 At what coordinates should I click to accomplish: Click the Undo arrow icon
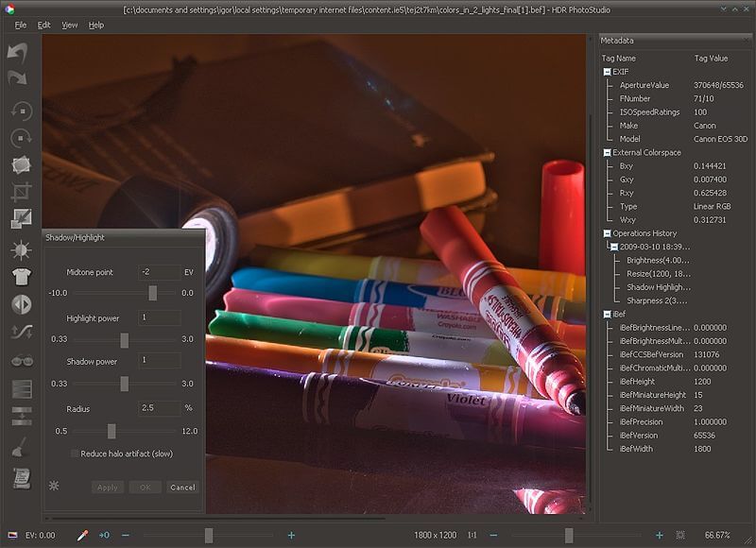pos(19,52)
